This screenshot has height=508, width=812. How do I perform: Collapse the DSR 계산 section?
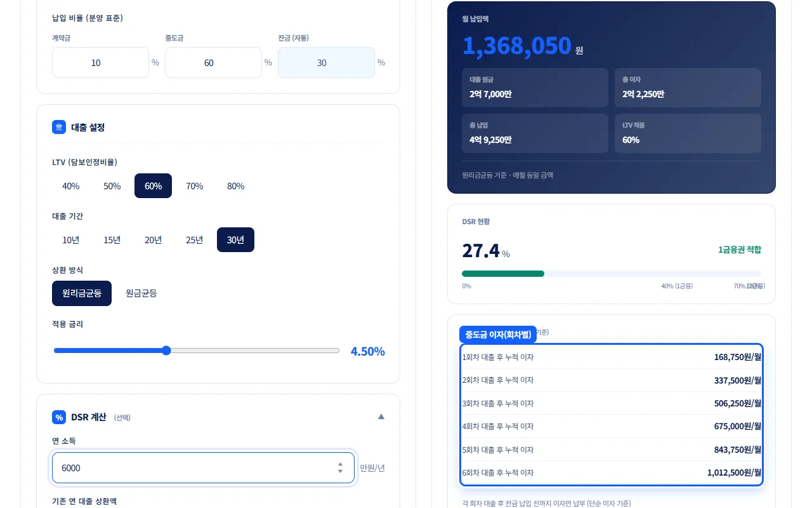coord(381,417)
